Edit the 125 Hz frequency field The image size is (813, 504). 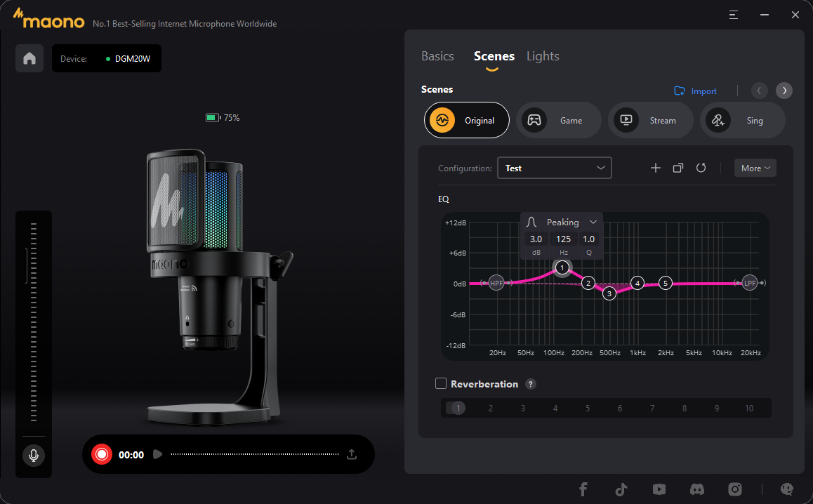coord(563,239)
